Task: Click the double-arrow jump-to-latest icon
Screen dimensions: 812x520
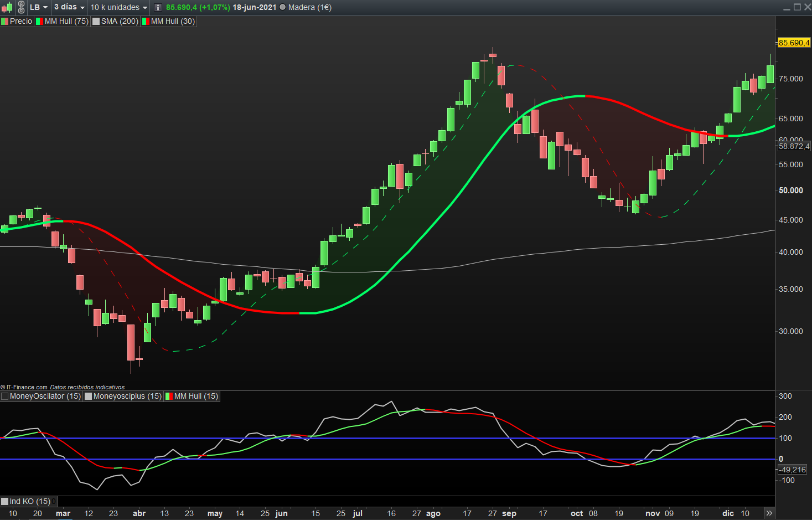Action: pyautogui.click(x=769, y=513)
